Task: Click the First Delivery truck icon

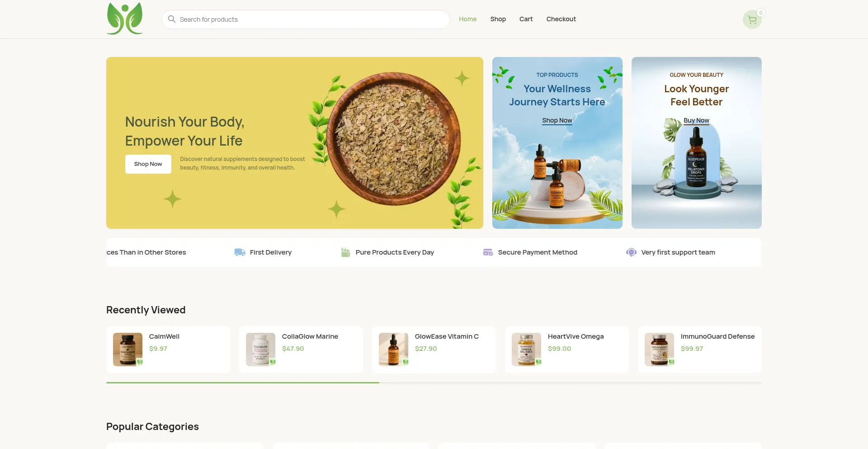Action: (240, 252)
